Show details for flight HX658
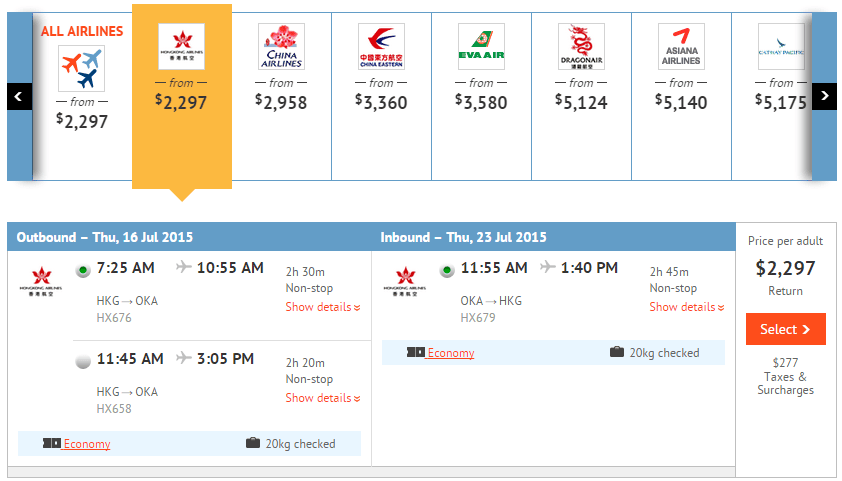This screenshot has height=481, width=842. coord(323,398)
